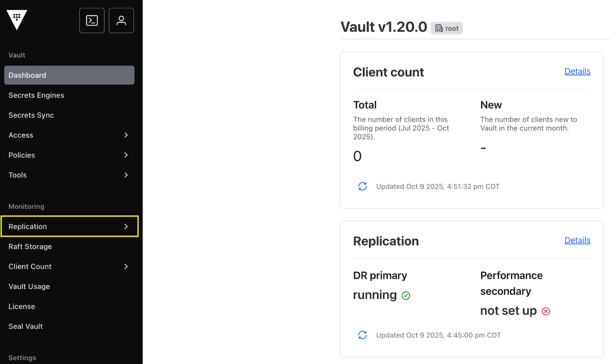This screenshot has height=364, width=610.
Task: Click red X icon beside not set up
Action: 546,311
